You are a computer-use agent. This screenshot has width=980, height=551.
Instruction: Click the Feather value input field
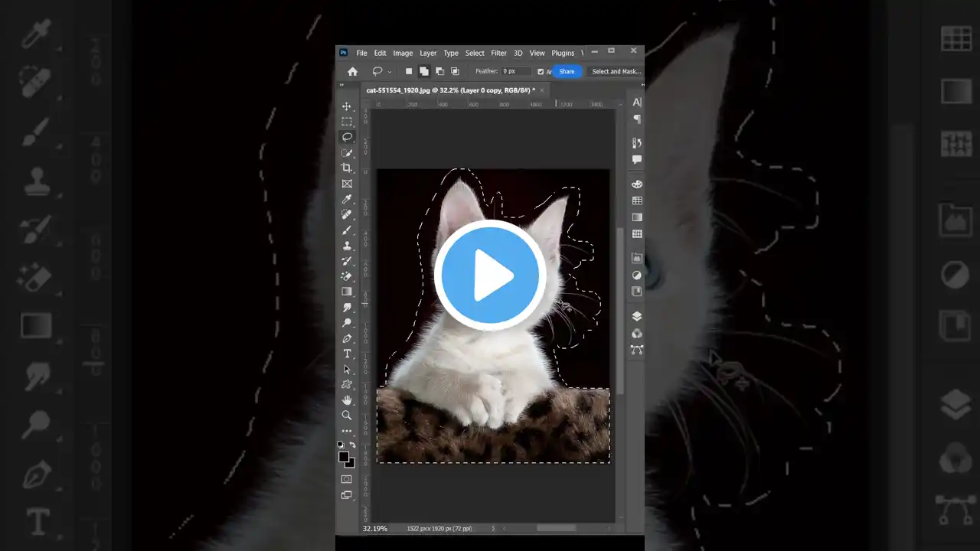pos(516,71)
